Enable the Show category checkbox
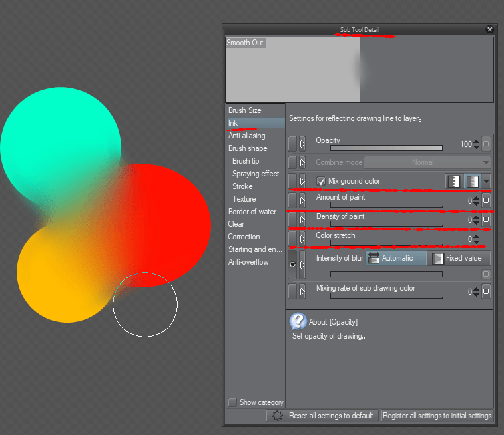504x435 pixels. (232, 402)
